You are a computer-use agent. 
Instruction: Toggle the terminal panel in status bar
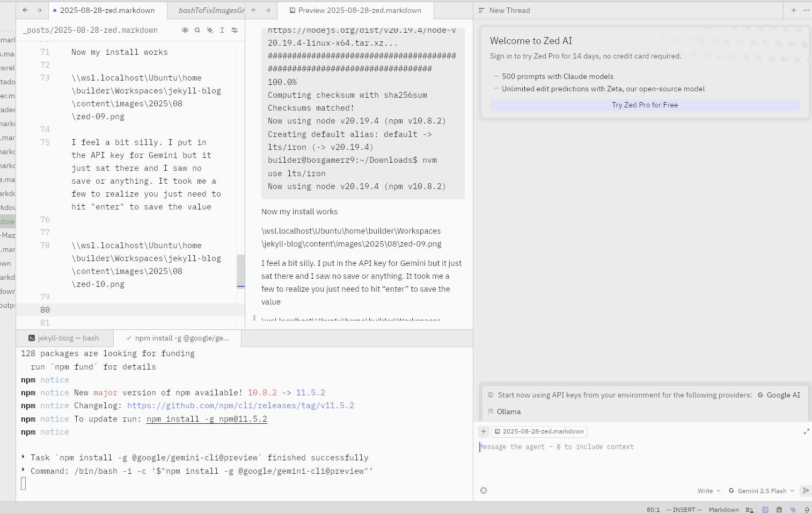pyautogui.click(x=765, y=509)
